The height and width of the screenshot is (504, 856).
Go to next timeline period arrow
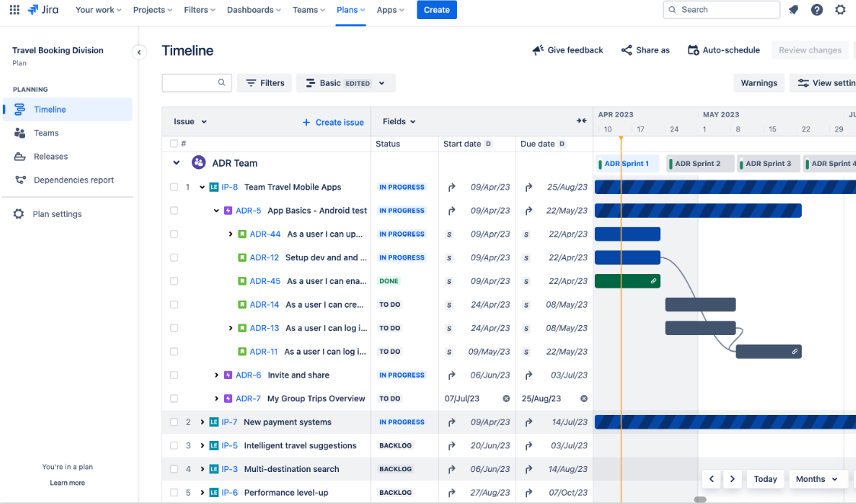[732, 479]
